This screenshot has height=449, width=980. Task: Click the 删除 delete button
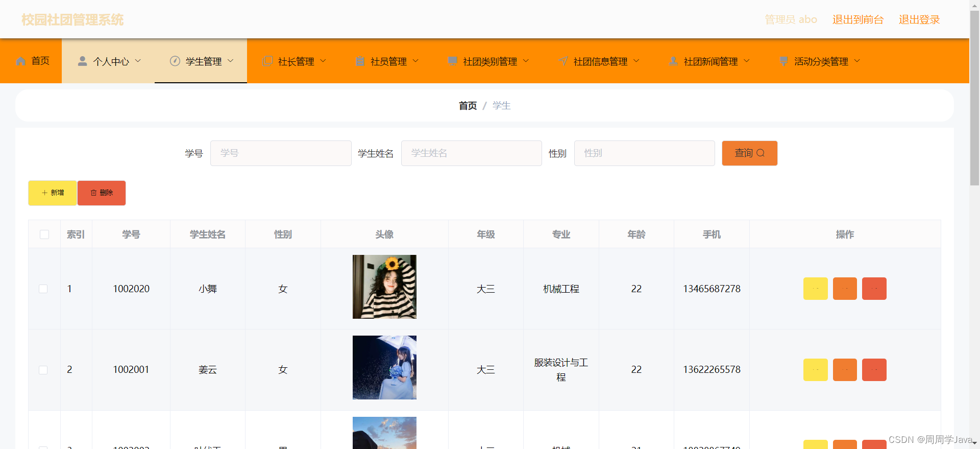tap(102, 193)
